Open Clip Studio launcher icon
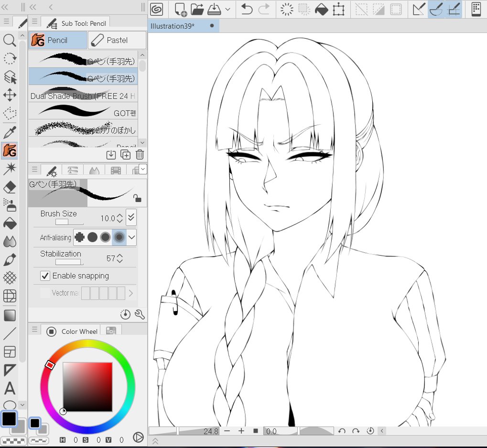This screenshot has height=448, width=487. tap(156, 10)
